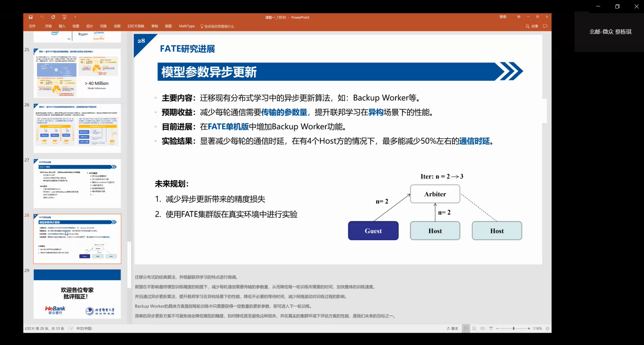This screenshot has width=644, height=345.
Task: Switch to Normal view icon
Action: pos(466,329)
